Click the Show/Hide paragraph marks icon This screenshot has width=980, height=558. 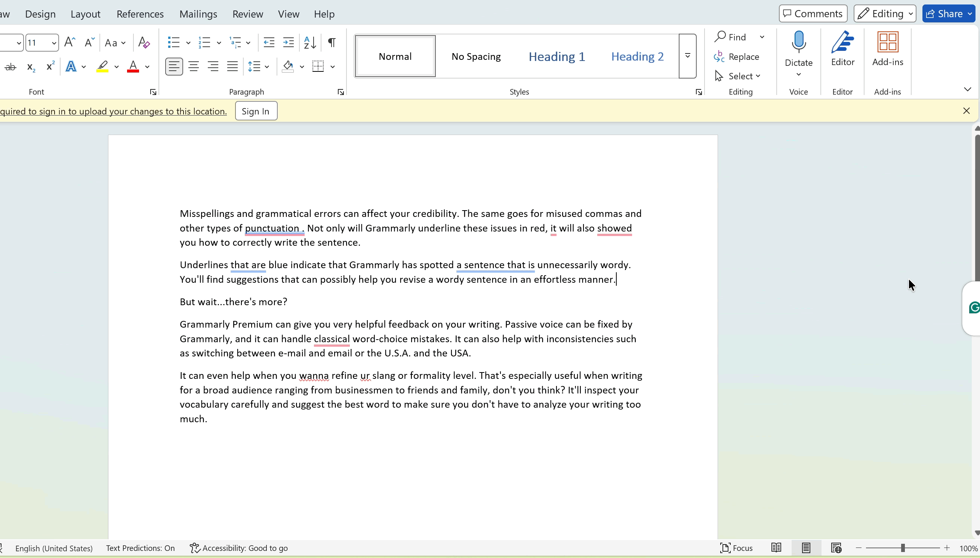coord(332,43)
